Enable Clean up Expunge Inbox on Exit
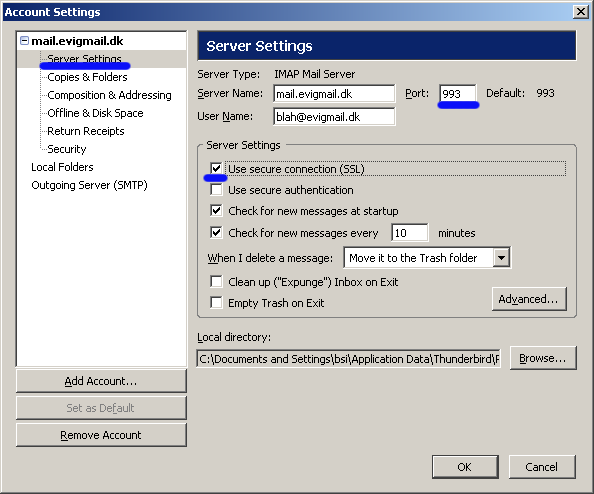Image resolution: width=594 pixels, height=494 pixels. 216,282
